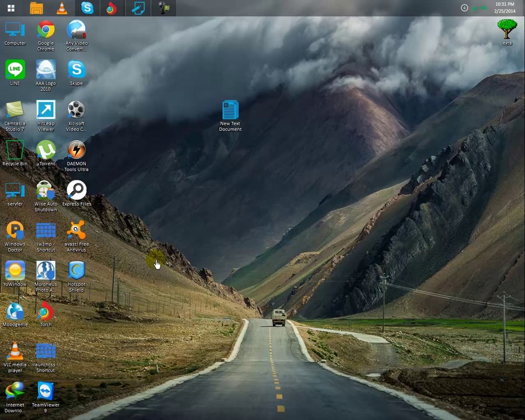
Task: Launch Google Chrome from the desktop
Action: click(x=46, y=35)
